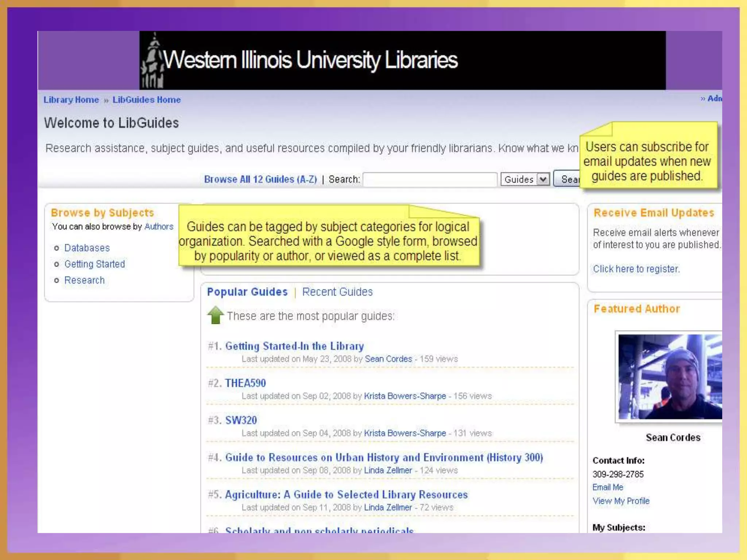This screenshot has width=747, height=560.
Task: Go to Library Home breadcrumb
Action: pos(71,100)
